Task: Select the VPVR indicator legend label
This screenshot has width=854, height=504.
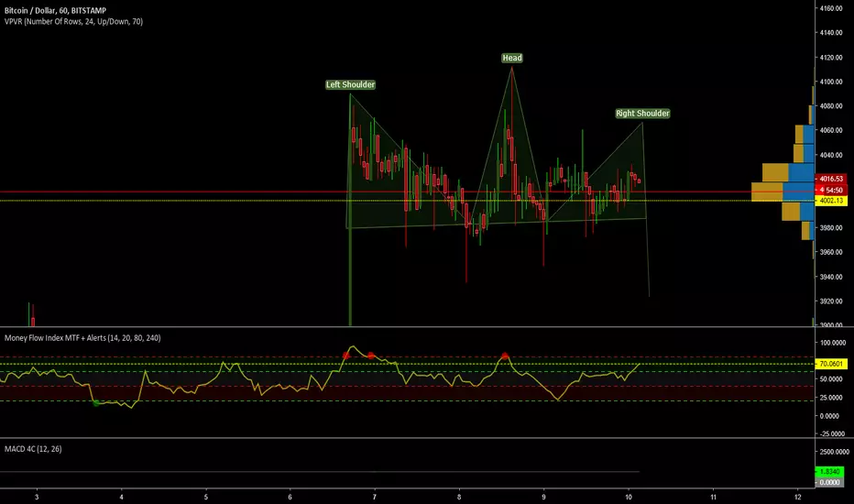Action: (73, 22)
